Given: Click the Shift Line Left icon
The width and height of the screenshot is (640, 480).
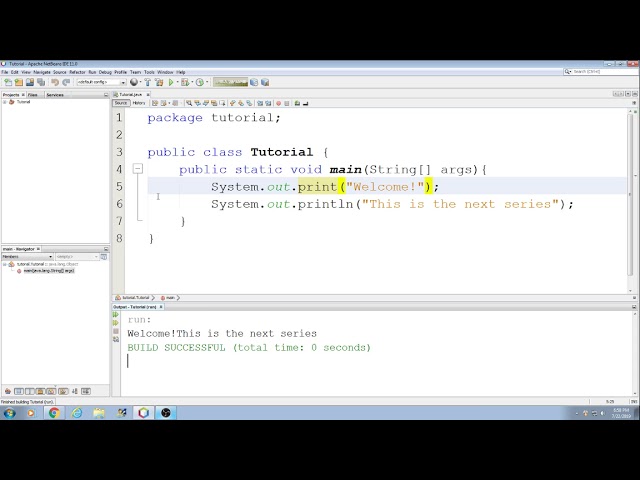Looking at the screenshot, I should pyautogui.click(x=260, y=103).
